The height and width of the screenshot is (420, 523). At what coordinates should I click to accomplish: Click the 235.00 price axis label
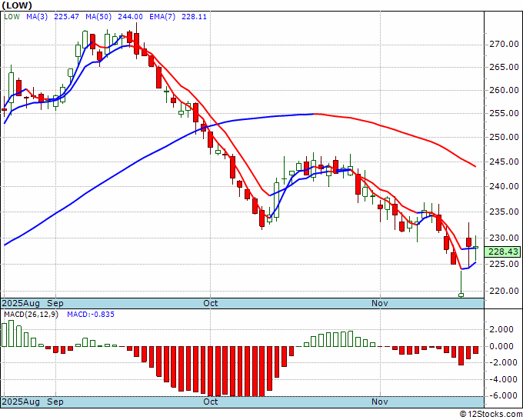coord(504,212)
